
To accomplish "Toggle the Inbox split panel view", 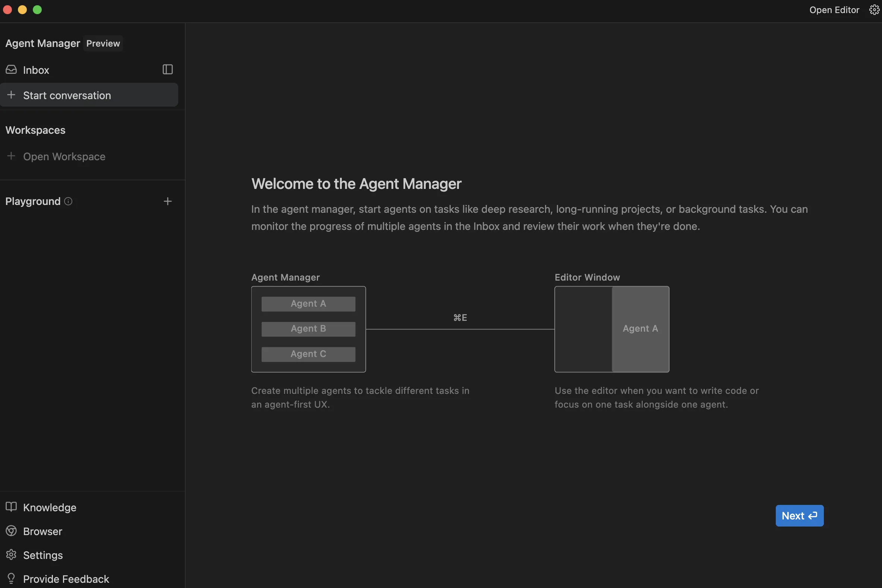I will pos(167,69).
